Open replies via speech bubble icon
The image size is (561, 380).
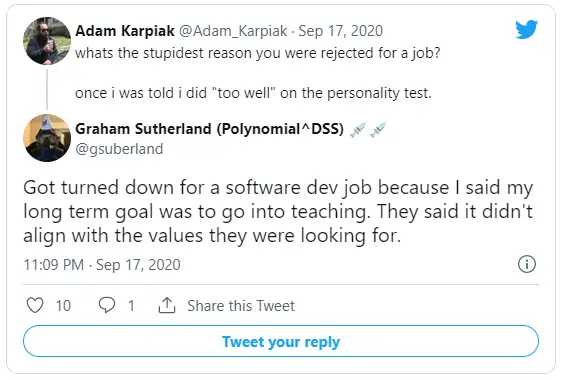point(107,305)
